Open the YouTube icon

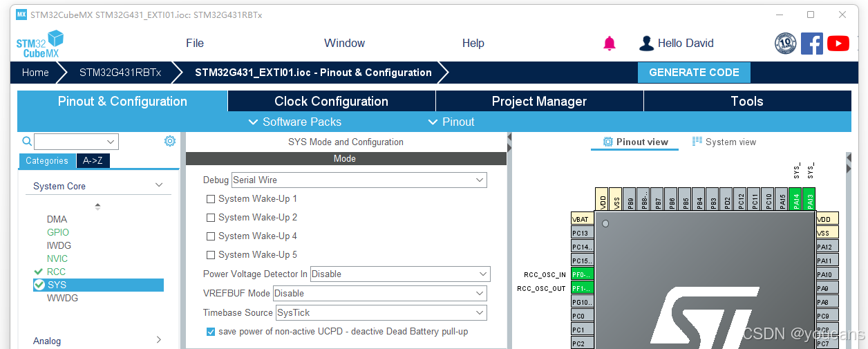point(838,44)
